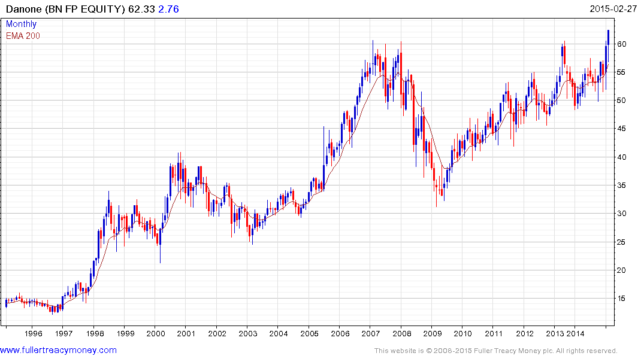Click the 40 price axis label
644x359 pixels.
622,157
